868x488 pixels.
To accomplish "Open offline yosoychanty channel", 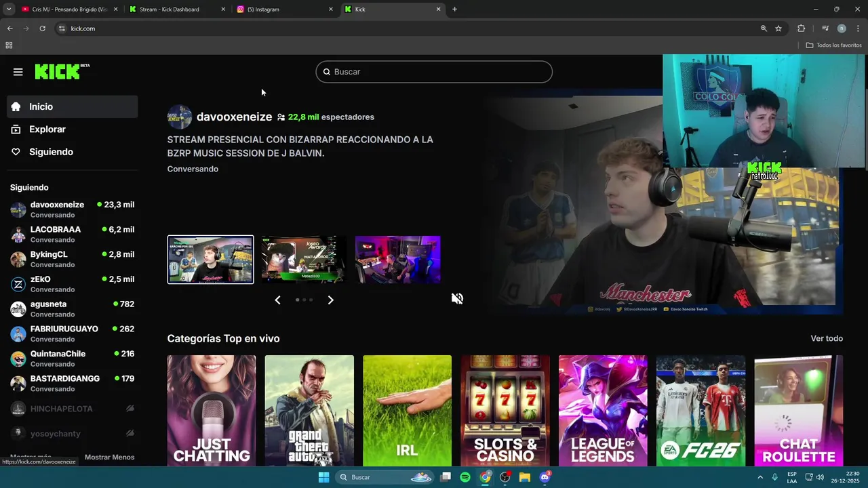I will point(73,433).
